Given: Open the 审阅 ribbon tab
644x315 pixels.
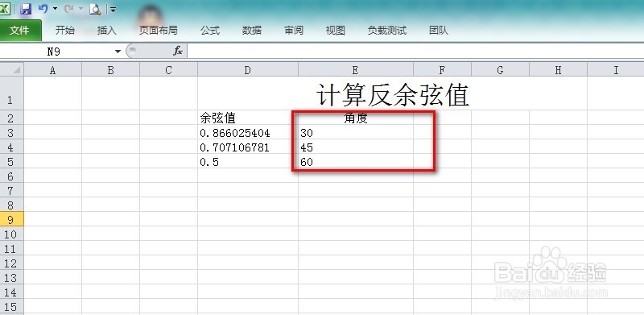Looking at the screenshot, I should [294, 31].
